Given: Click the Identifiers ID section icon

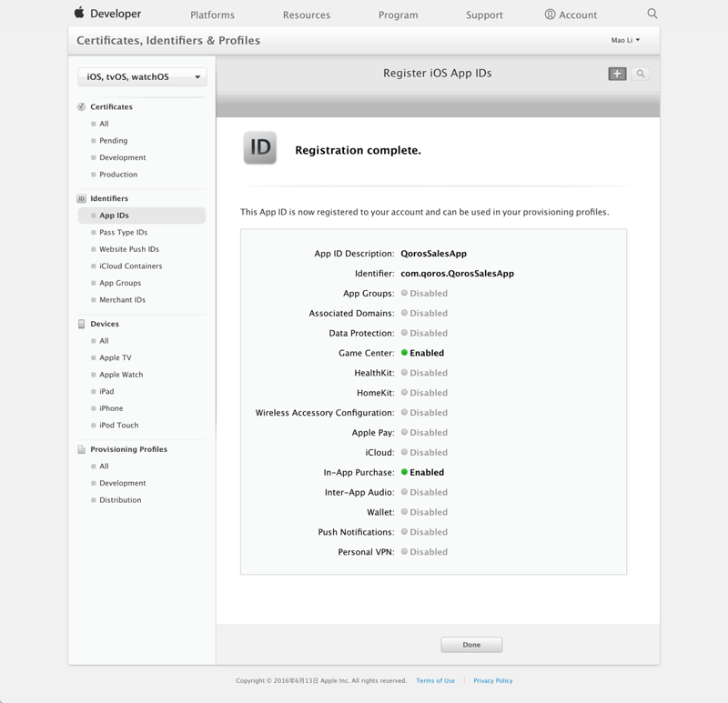Looking at the screenshot, I should pos(81,198).
